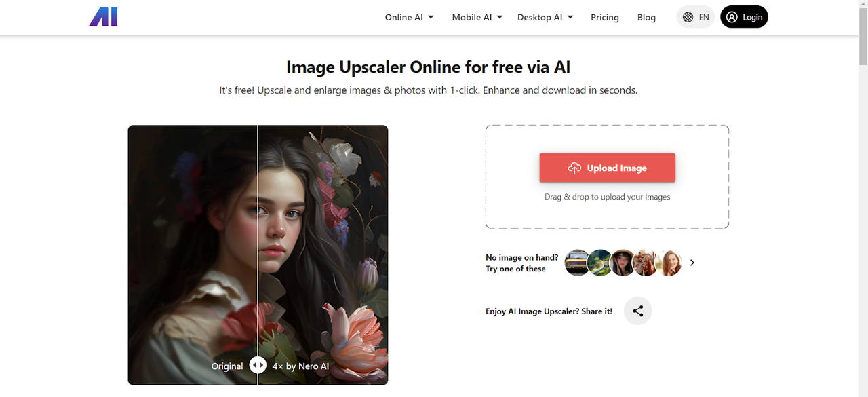Select the aerial landscape sample image
Image resolution: width=868 pixels, height=397 pixels.
click(599, 263)
